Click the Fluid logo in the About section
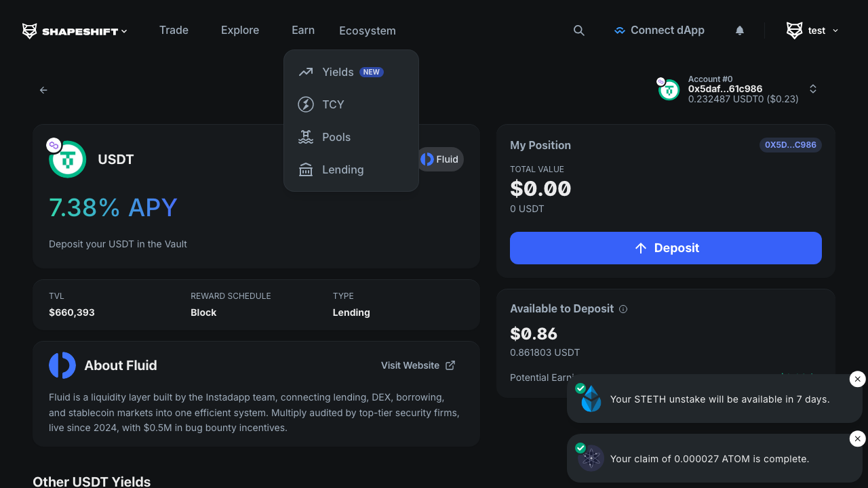This screenshot has width=868, height=488. point(62,365)
